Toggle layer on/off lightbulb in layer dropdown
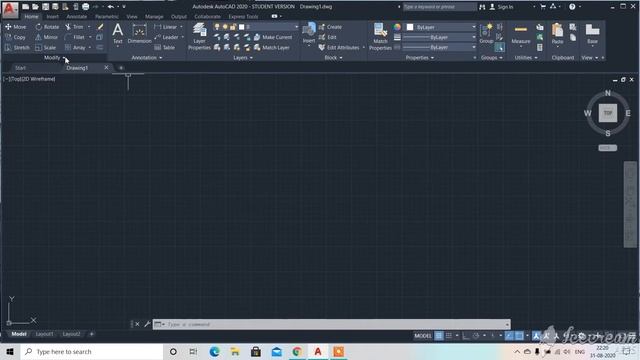This screenshot has width=640, height=360. pyautogui.click(x=217, y=27)
